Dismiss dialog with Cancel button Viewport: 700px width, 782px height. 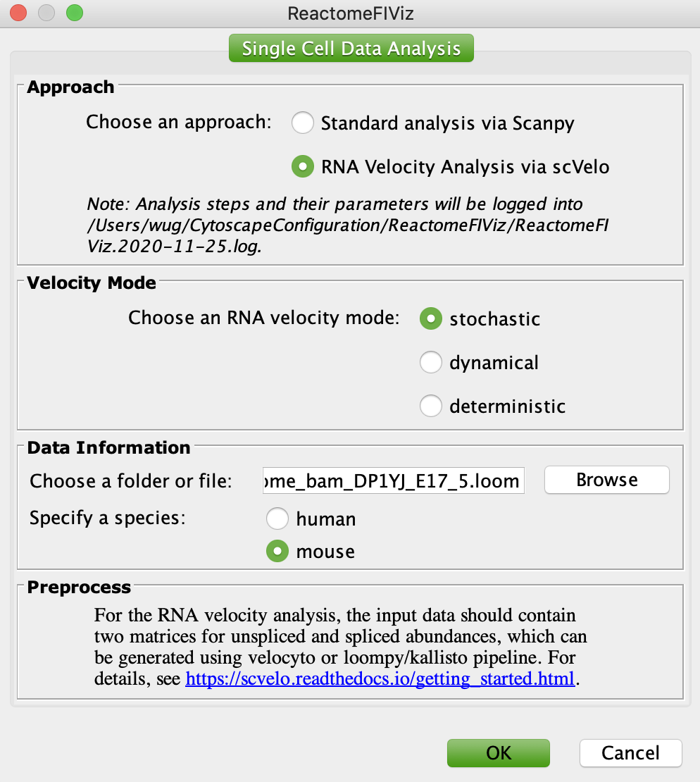tap(631, 753)
